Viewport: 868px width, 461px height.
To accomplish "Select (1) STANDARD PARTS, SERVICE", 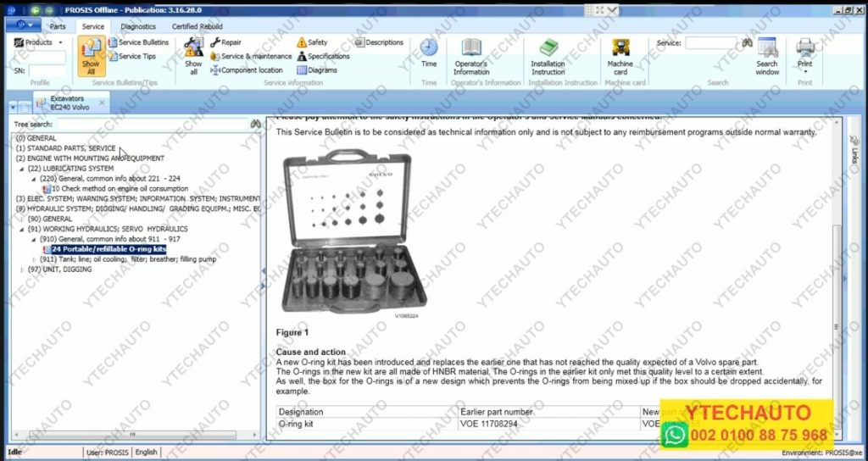I will (x=66, y=148).
